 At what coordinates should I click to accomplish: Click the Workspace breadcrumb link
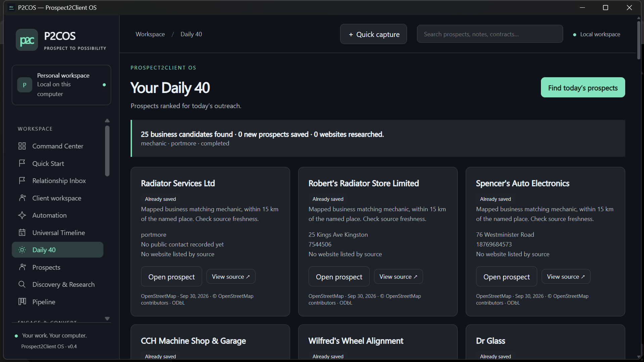(150, 34)
